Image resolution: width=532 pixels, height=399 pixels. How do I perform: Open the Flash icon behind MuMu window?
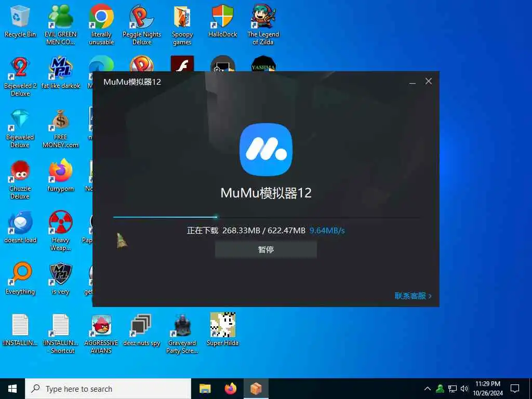pos(182,64)
